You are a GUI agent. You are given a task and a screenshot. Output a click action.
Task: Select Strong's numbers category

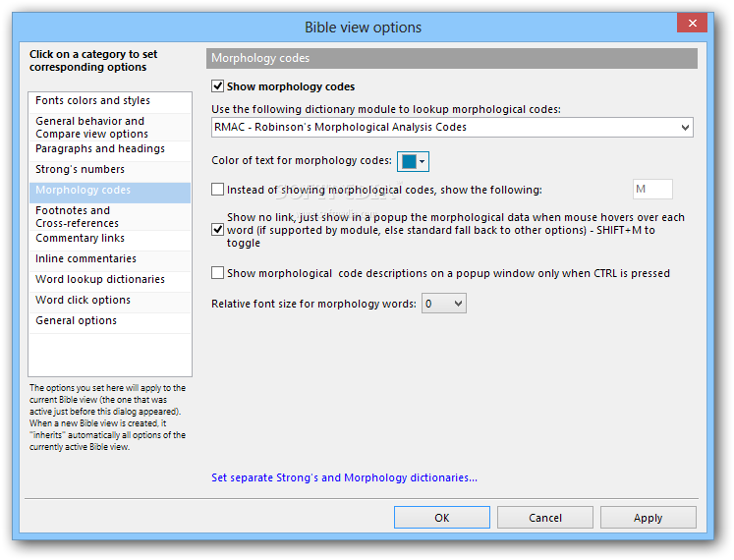[110, 170]
